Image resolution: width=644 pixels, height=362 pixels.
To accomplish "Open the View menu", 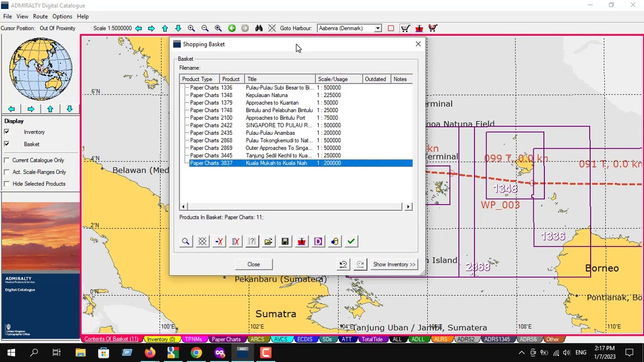I will tap(22, 17).
